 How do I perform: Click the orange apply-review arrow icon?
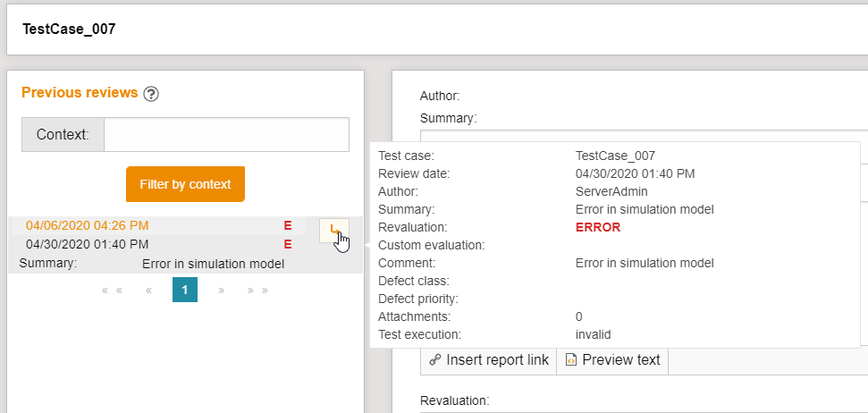(334, 231)
